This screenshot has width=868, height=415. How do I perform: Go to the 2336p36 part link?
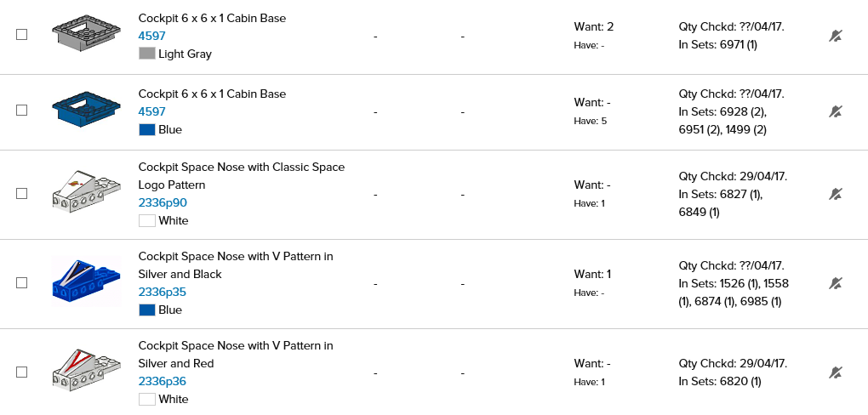(163, 381)
